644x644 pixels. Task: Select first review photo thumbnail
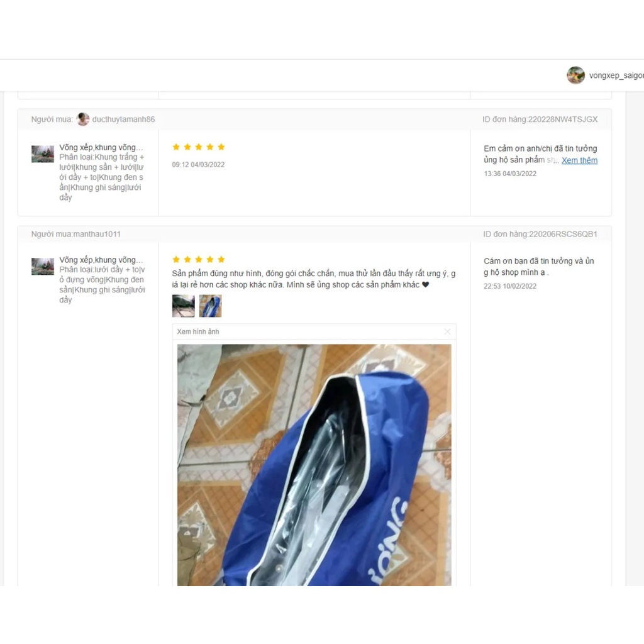tap(183, 306)
